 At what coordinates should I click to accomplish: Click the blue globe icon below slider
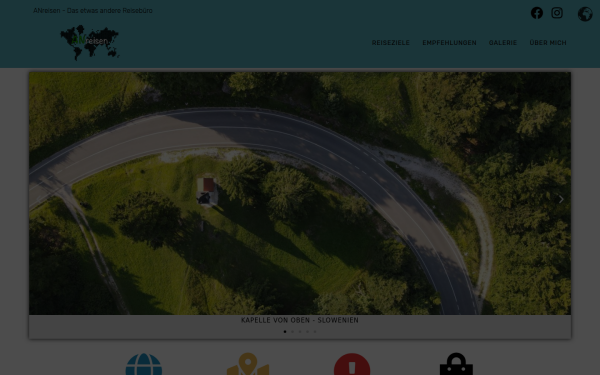coord(144,364)
